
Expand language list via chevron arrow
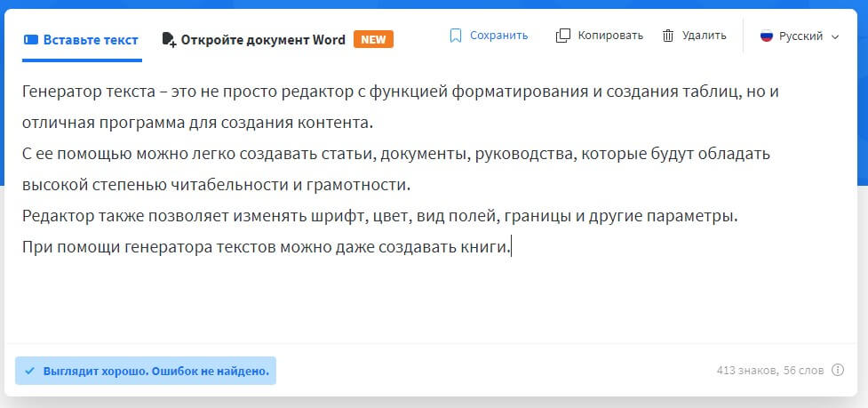[x=835, y=36]
